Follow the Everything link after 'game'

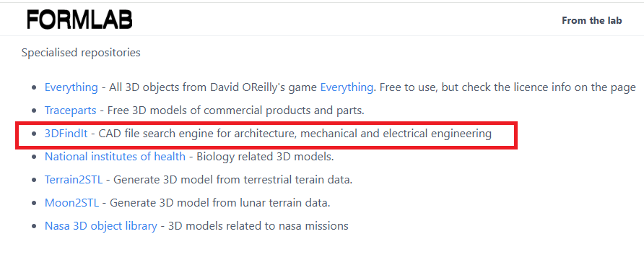(347, 87)
